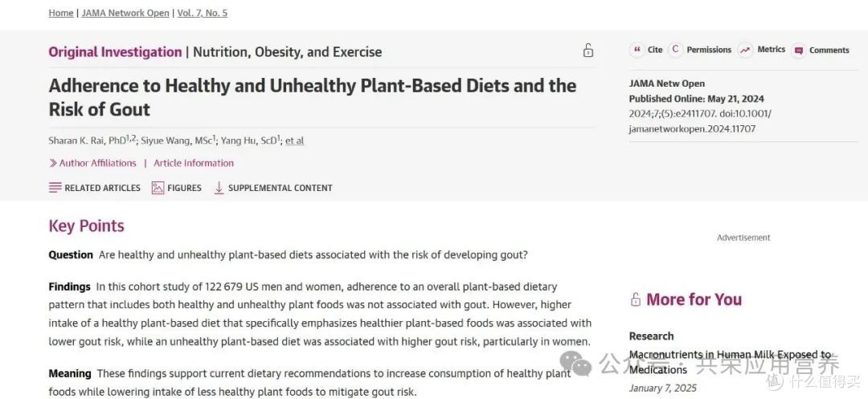
Task: Expand the et al author list
Action: click(294, 141)
